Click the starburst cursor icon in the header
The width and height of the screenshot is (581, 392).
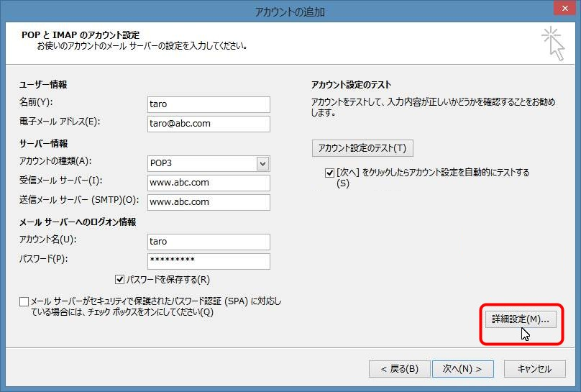[552, 43]
